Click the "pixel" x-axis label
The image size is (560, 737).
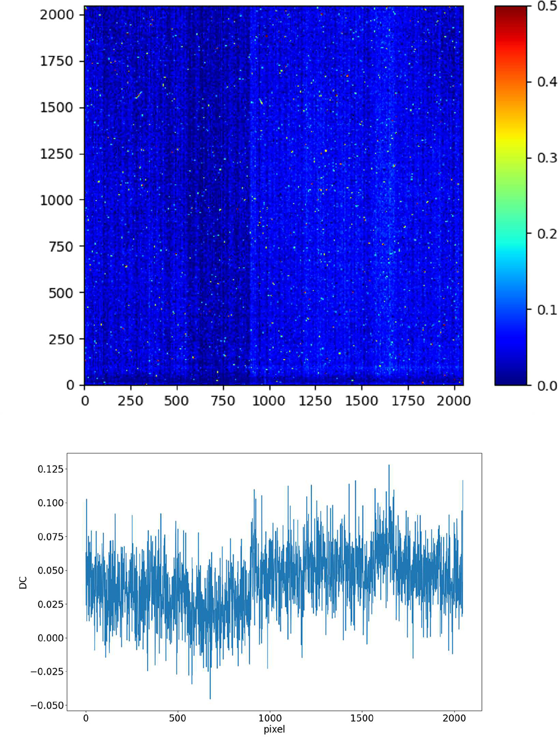tap(274, 729)
